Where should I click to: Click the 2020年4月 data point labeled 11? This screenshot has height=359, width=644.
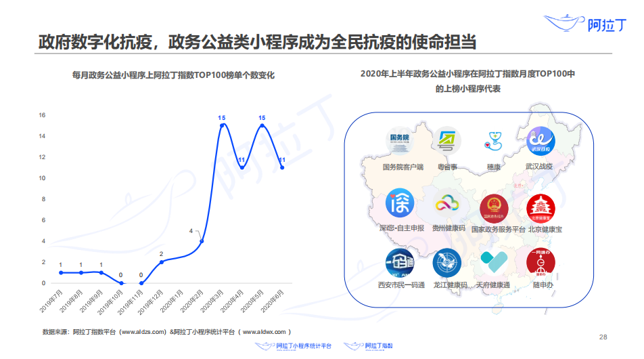click(x=242, y=167)
